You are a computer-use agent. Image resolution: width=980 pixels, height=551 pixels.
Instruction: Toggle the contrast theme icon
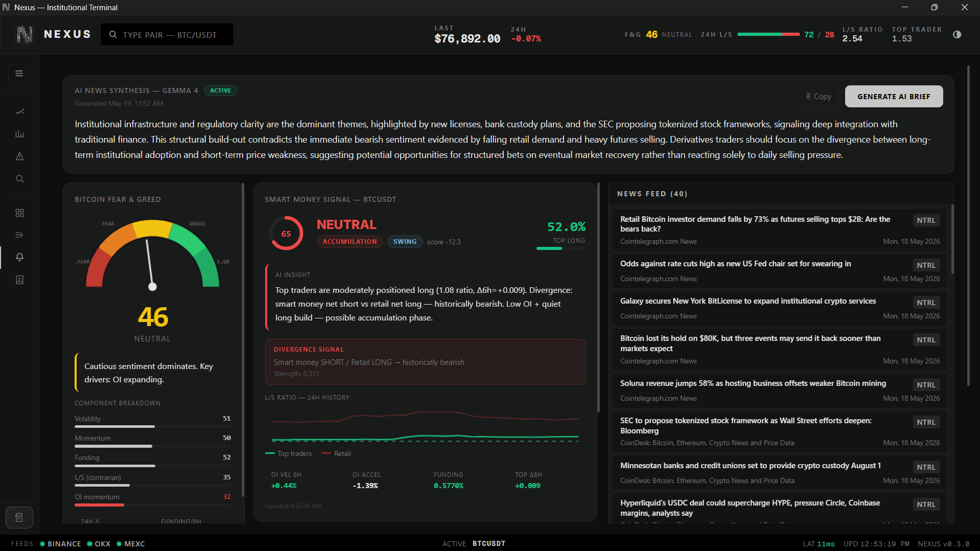coord(957,34)
